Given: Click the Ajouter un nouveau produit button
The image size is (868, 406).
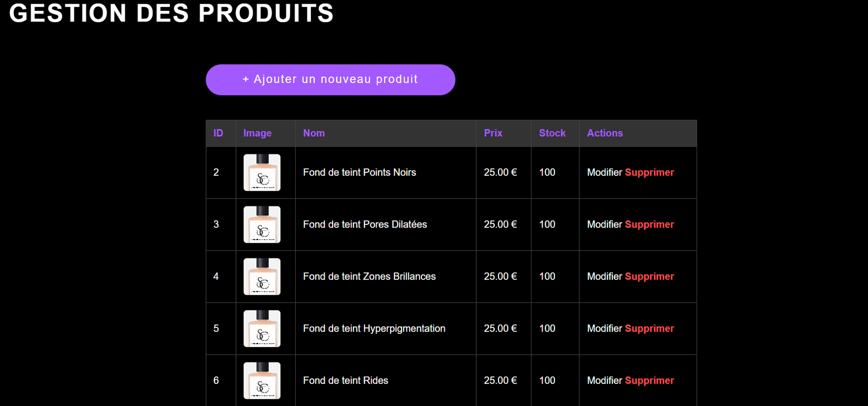Looking at the screenshot, I should pyautogui.click(x=330, y=80).
